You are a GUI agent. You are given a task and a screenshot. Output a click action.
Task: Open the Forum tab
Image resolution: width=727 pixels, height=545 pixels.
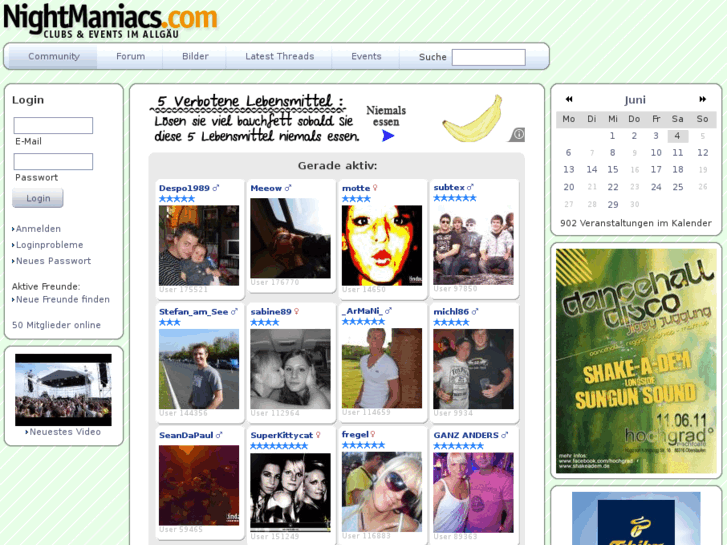coord(130,56)
